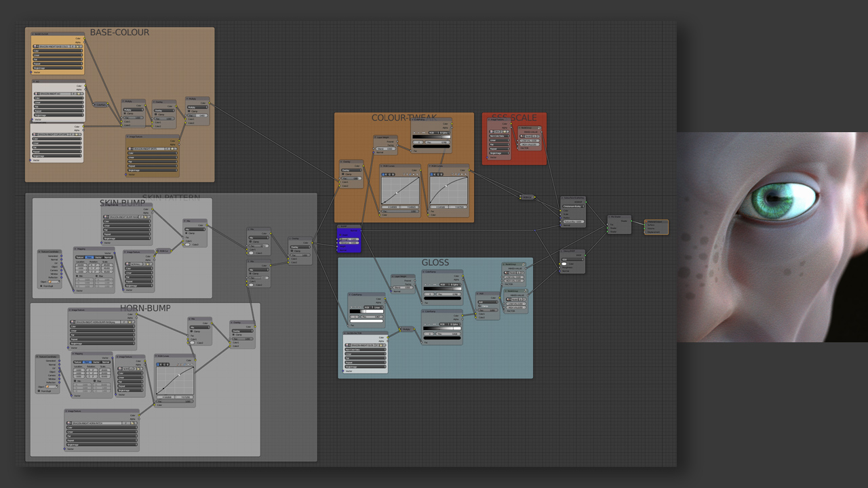Open blend type dropdown in BASE-COLOUR Overlay node
This screenshot has height=488, width=868.
point(164,110)
